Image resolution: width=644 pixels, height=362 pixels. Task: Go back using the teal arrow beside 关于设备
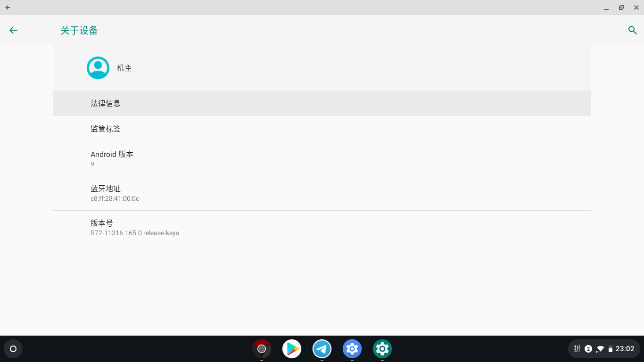pyautogui.click(x=13, y=30)
